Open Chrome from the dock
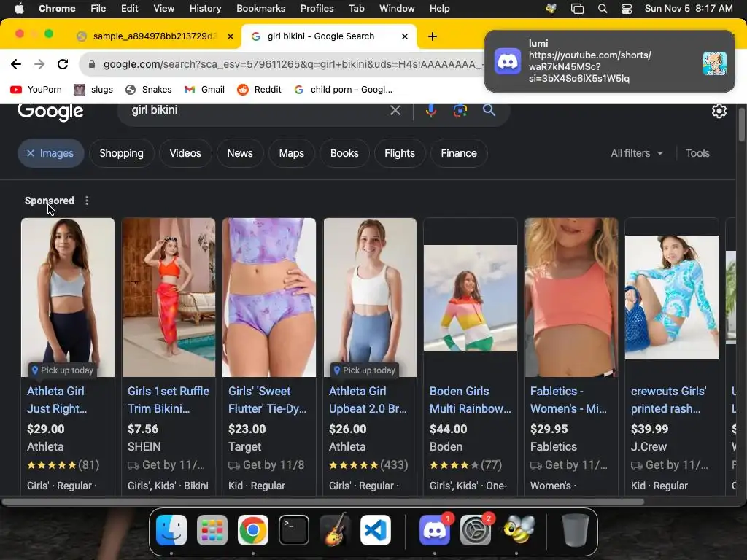 click(253, 530)
